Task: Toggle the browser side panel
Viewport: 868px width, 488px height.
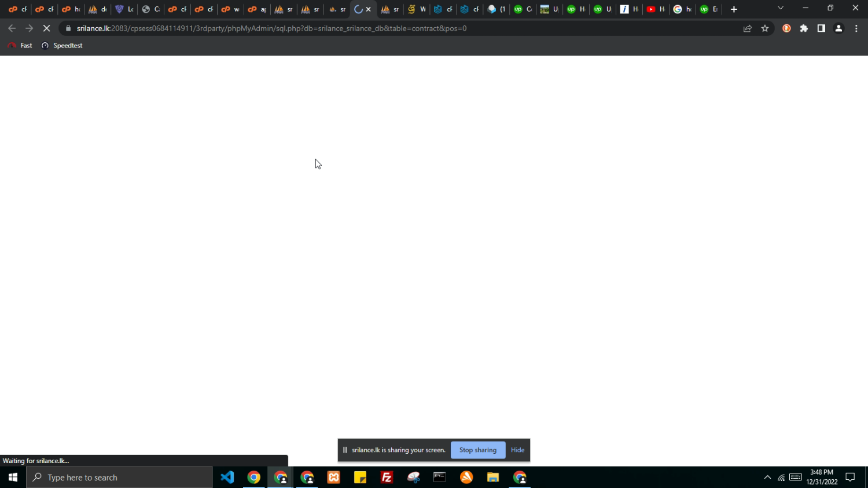Action: click(821, 28)
